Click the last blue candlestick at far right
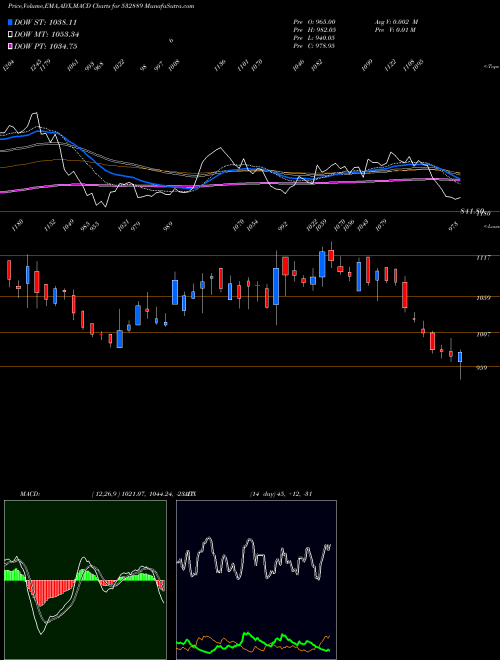Image resolution: width=500 pixels, height=660 pixels. [460, 357]
